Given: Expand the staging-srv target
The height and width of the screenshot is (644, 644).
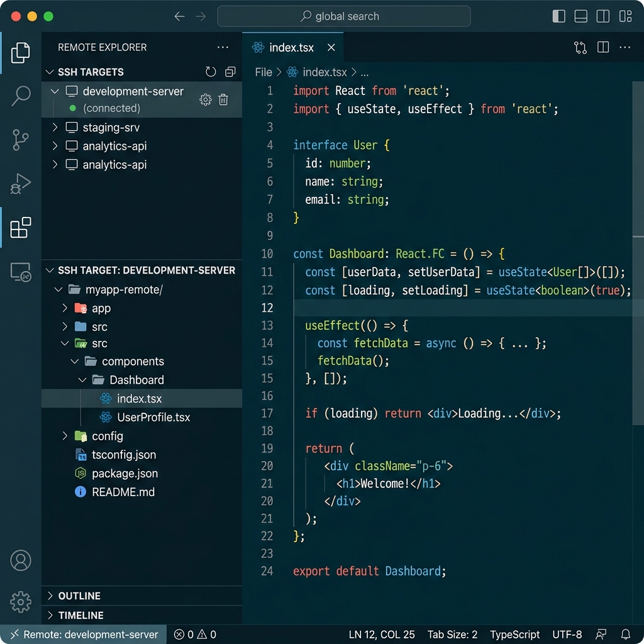Looking at the screenshot, I should tap(55, 127).
